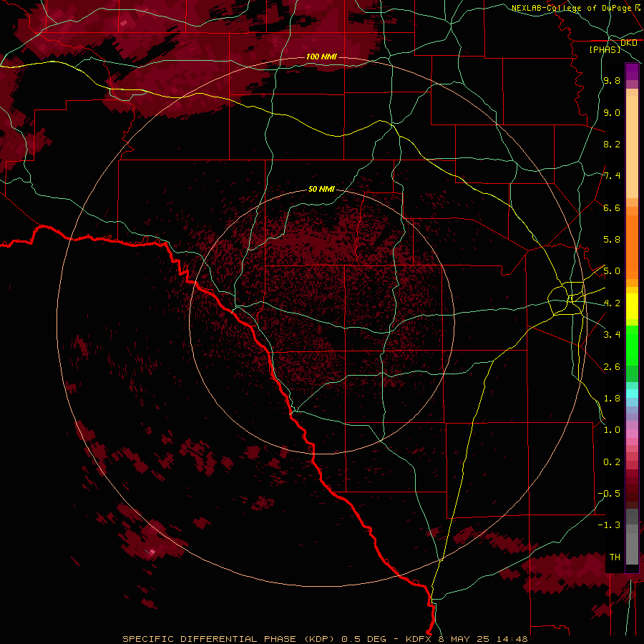Click the legend value 9.0
The height and width of the screenshot is (644, 644).
(x=612, y=112)
